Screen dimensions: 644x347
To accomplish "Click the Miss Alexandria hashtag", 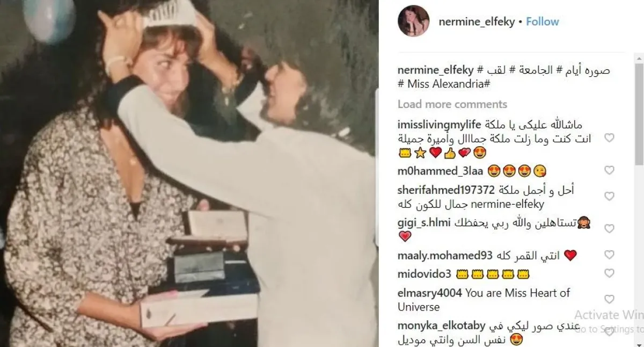I will (444, 84).
